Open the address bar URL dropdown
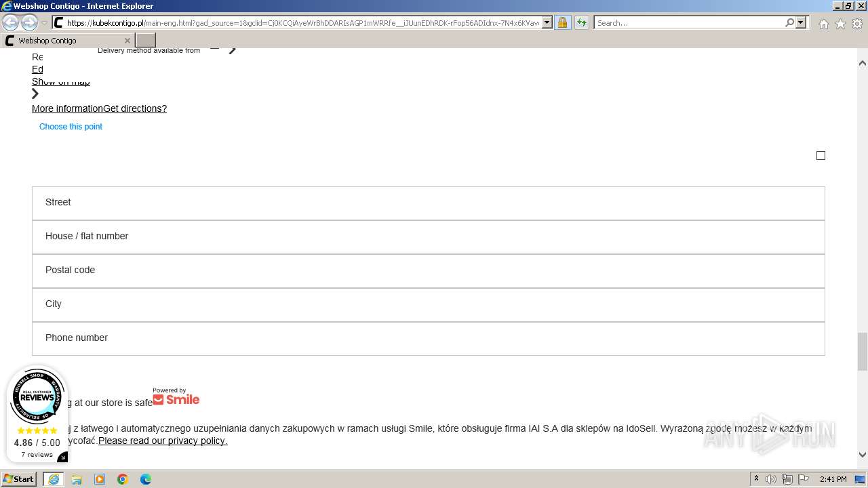The image size is (868, 488). [x=547, y=22]
